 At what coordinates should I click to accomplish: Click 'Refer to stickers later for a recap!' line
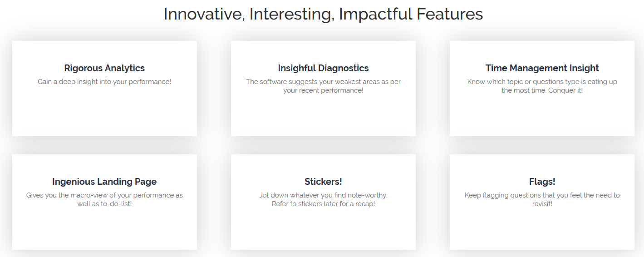point(323,204)
